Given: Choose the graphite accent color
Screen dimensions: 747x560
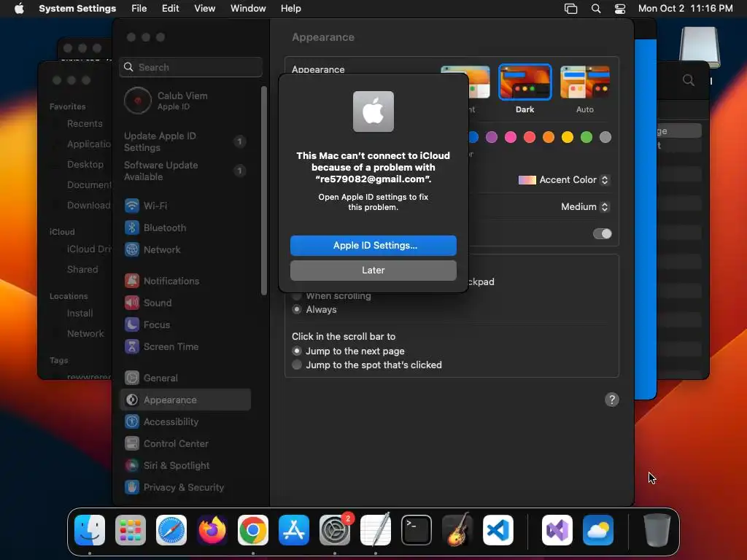Looking at the screenshot, I should coord(605,137).
